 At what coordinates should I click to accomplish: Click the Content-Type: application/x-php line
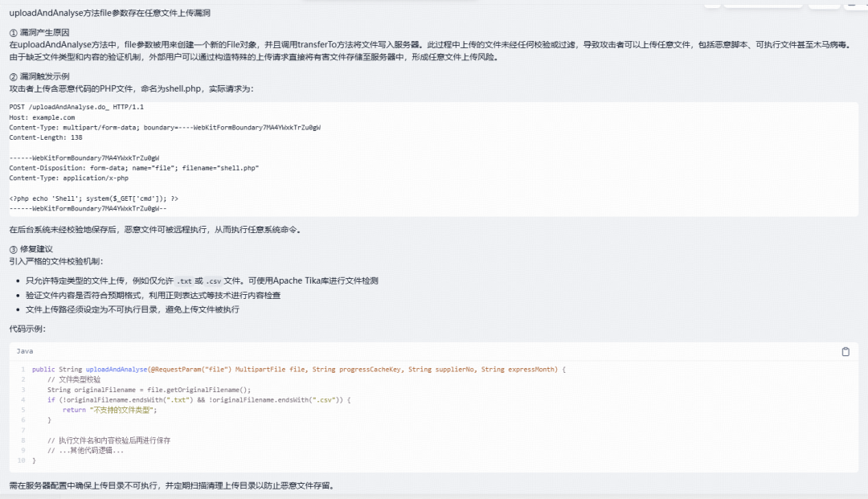68,178
